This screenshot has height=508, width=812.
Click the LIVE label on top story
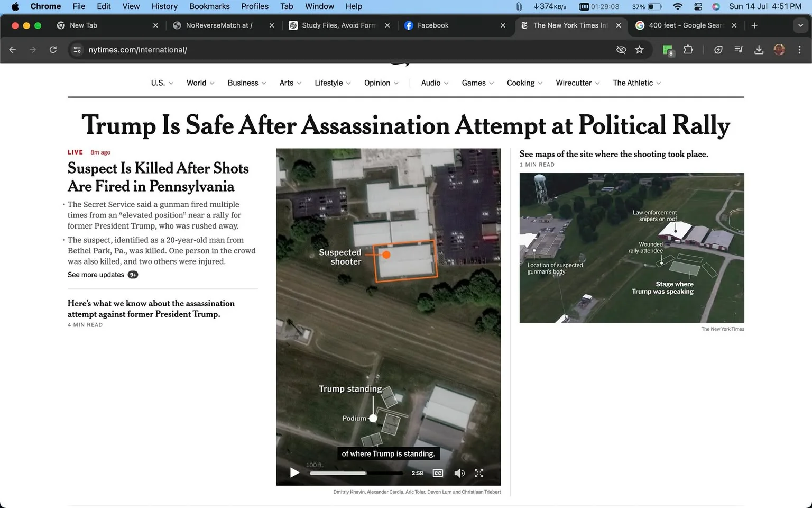tap(75, 152)
